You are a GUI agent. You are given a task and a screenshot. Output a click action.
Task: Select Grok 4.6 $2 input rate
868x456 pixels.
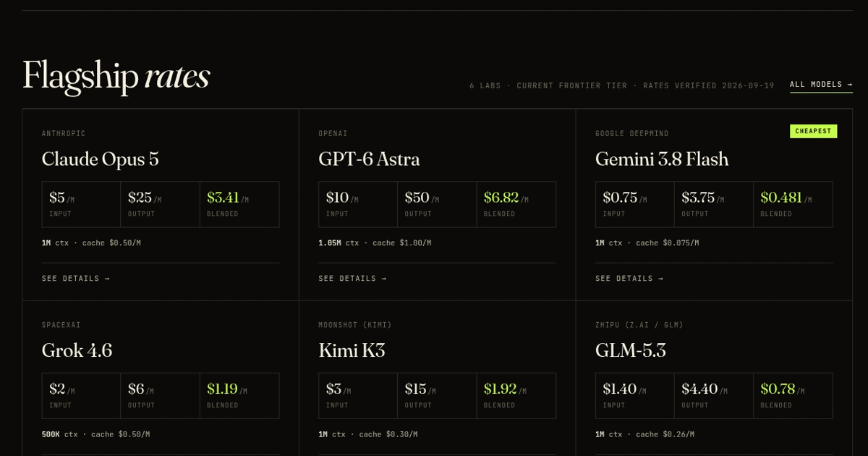(x=82, y=396)
